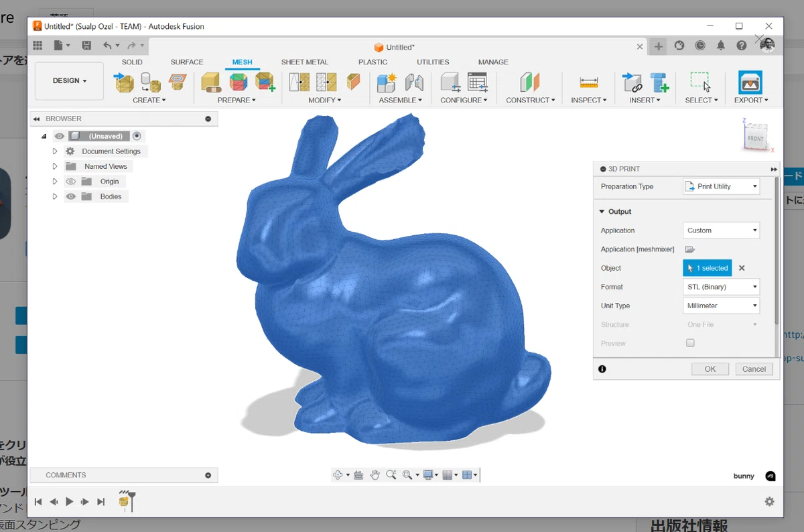This screenshot has width=804, height=532.
Task: Open the Change Parameters table icon
Action: coord(477,82)
